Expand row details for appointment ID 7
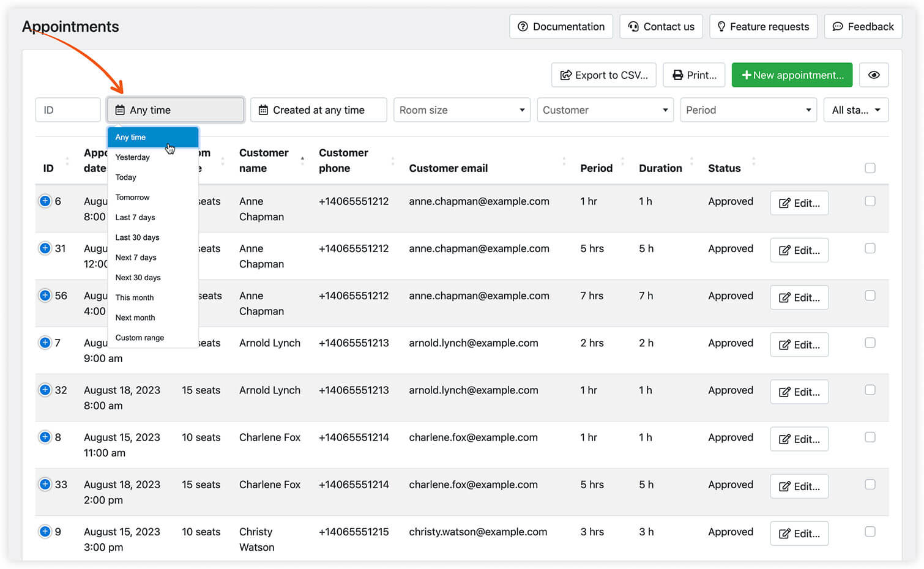The width and height of the screenshot is (924, 569). click(x=45, y=343)
